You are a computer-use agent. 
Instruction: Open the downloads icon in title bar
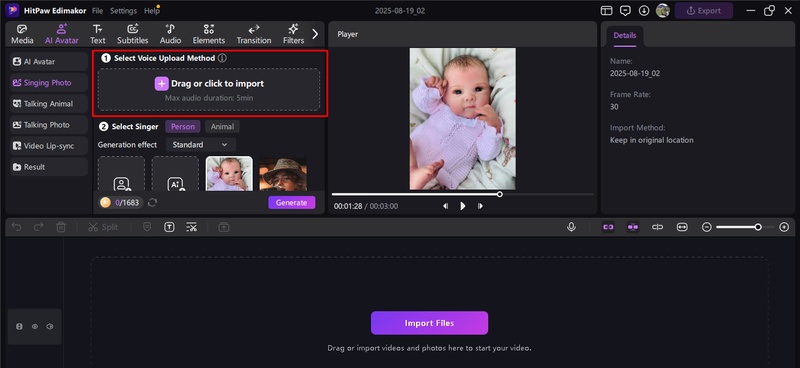[644, 10]
